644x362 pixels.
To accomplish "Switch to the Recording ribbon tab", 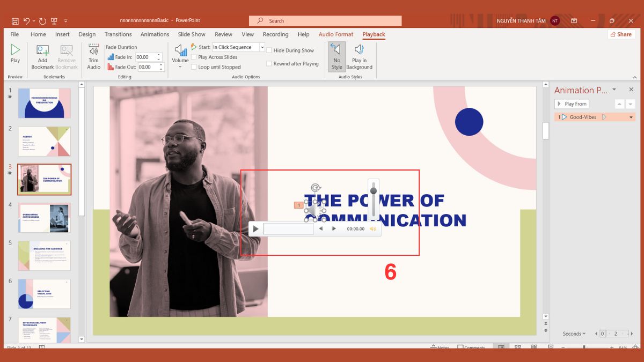I will click(x=275, y=34).
